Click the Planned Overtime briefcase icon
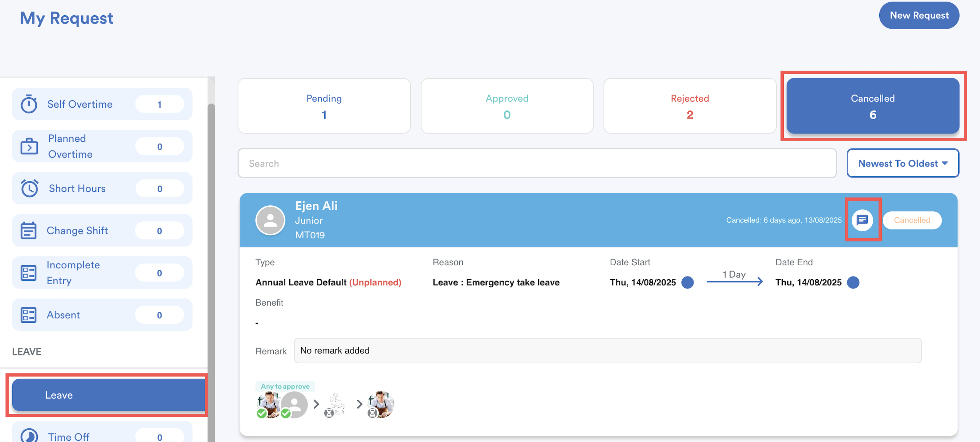This screenshot has width=980, height=442. 29,146
